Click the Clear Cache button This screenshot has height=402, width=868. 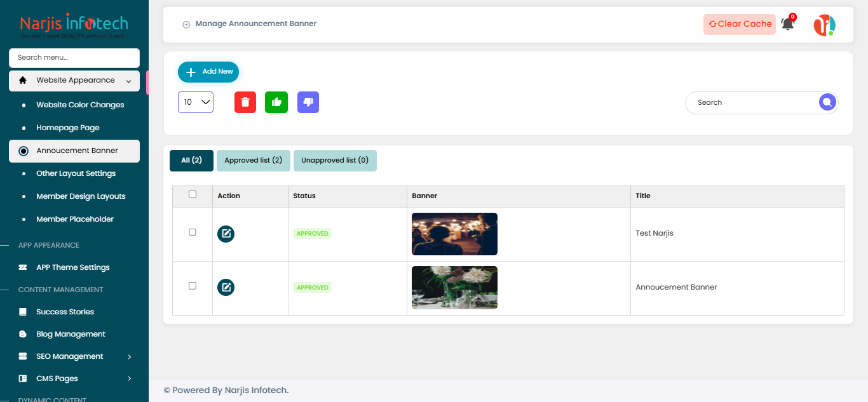point(740,24)
